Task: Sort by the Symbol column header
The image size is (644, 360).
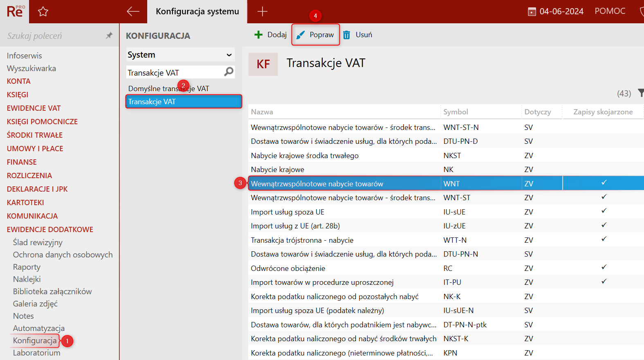Action: pos(481,112)
